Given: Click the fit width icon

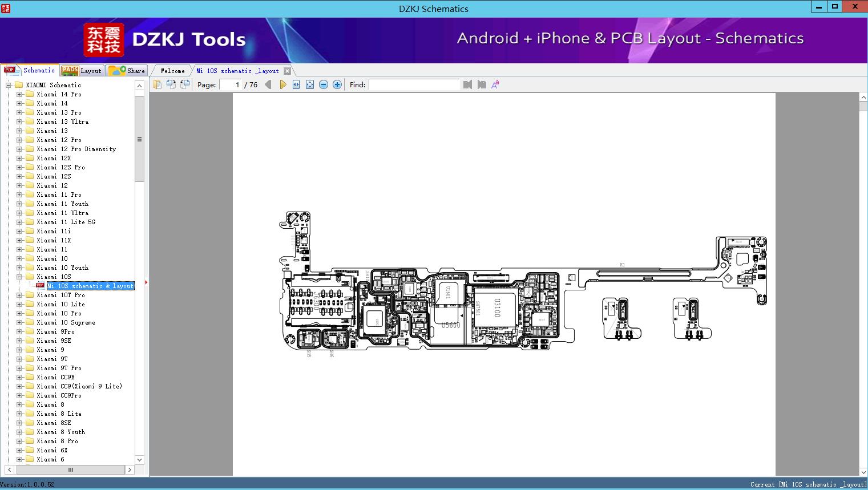Looking at the screenshot, I should click(296, 84).
